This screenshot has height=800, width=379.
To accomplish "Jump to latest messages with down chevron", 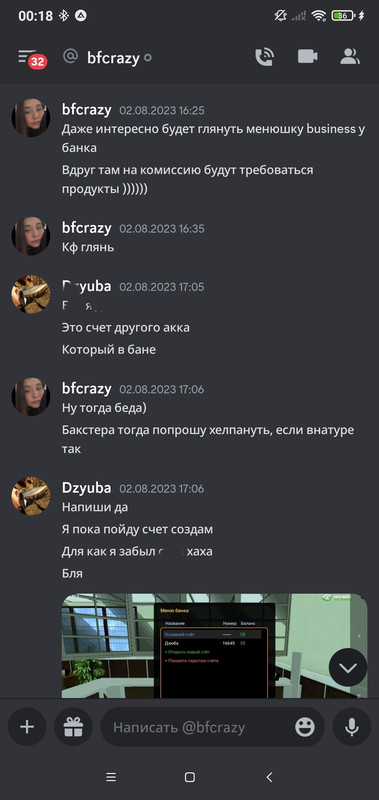I will pyautogui.click(x=348, y=667).
